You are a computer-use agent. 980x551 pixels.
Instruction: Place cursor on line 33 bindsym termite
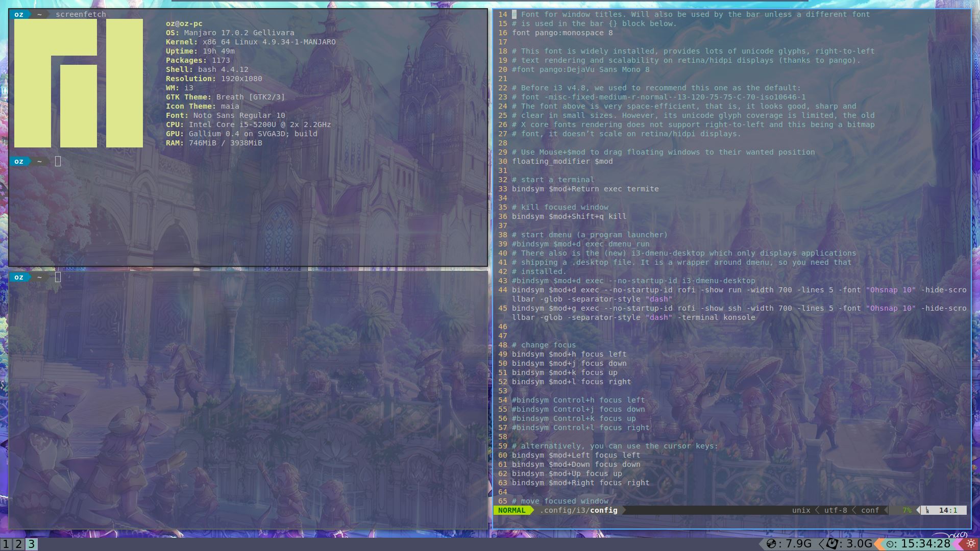(585, 189)
